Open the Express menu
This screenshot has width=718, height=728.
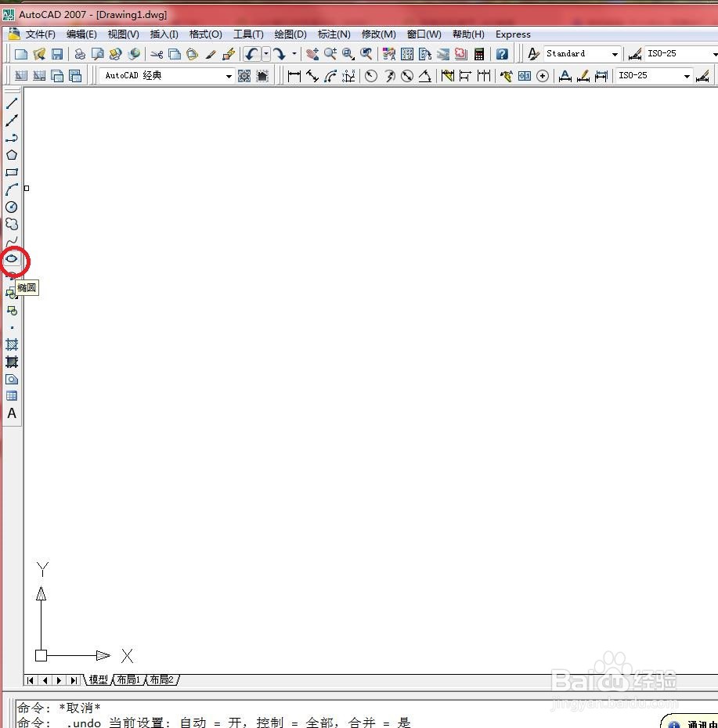[x=513, y=34]
